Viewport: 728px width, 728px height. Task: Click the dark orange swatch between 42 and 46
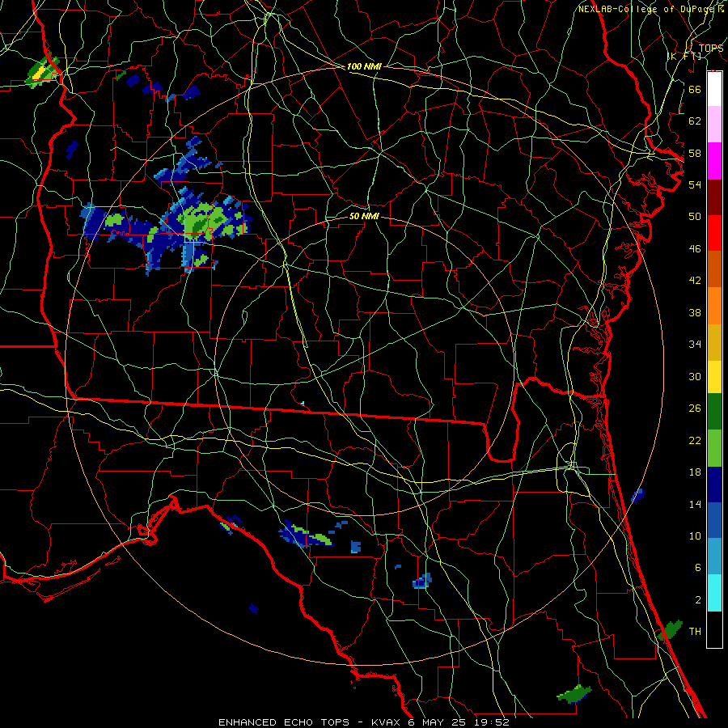coord(714,269)
